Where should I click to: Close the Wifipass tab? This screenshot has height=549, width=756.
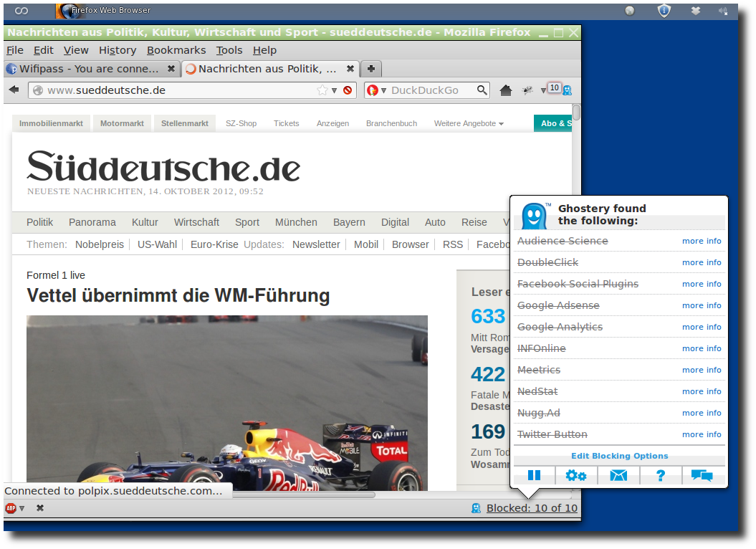click(171, 69)
